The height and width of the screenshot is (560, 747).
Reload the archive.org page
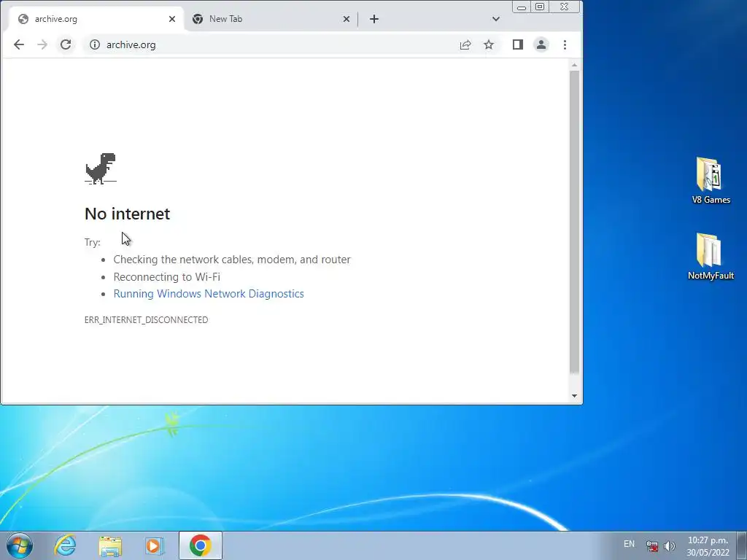coord(66,44)
